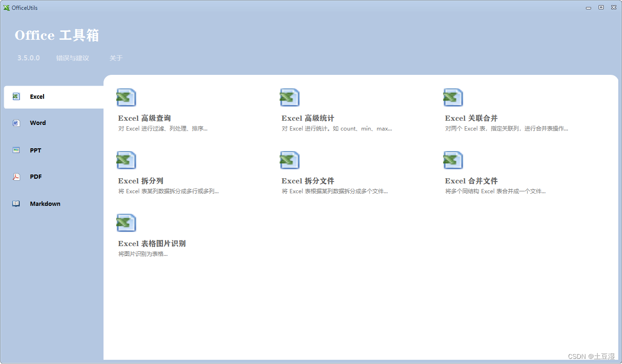
Task: Click the Excel 合并文件 card icon
Action: pos(453,160)
